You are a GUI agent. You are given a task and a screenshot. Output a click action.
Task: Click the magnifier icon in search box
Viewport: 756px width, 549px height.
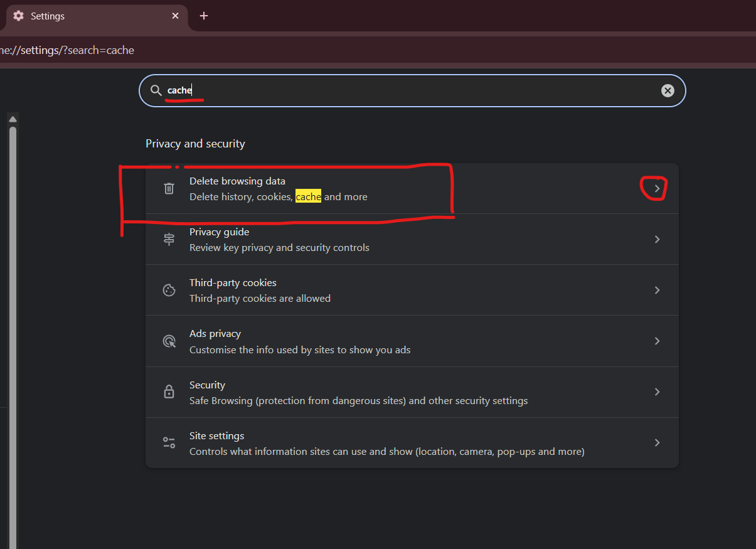click(x=156, y=91)
